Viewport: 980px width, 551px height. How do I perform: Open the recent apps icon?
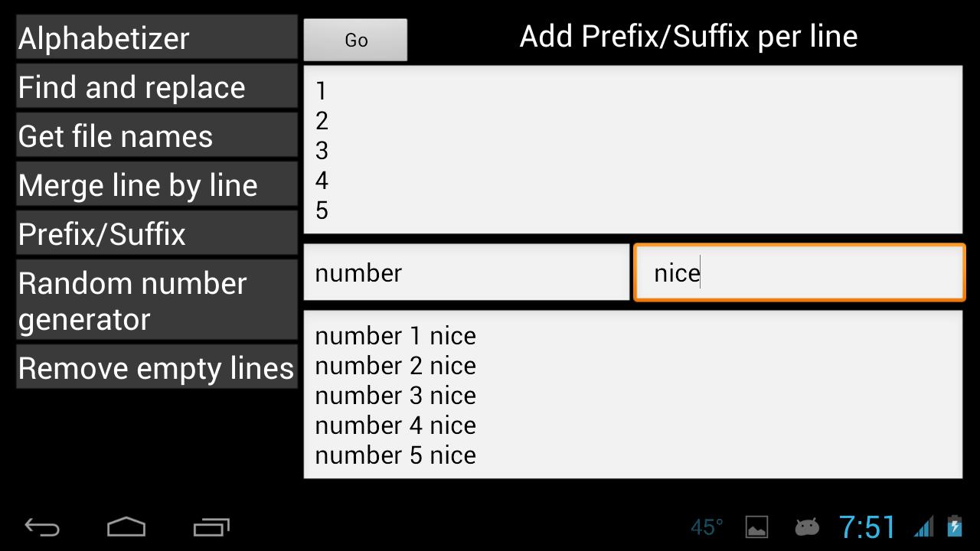(211, 527)
